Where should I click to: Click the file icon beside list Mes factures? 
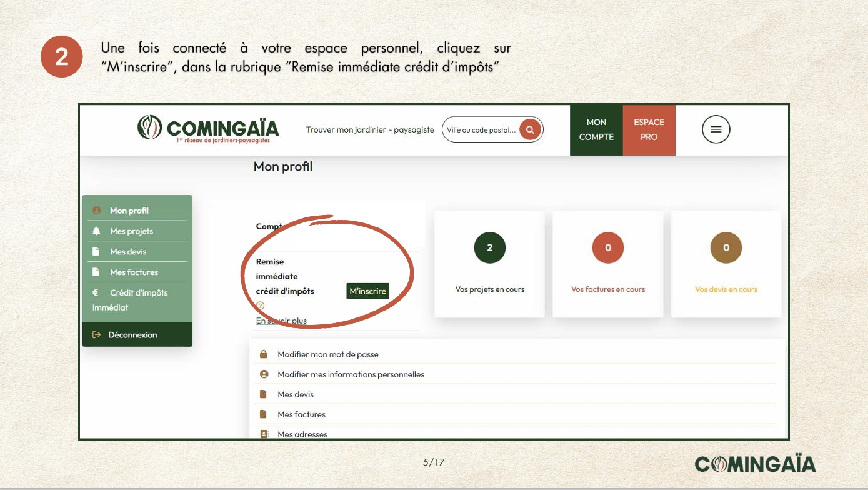coord(264,414)
